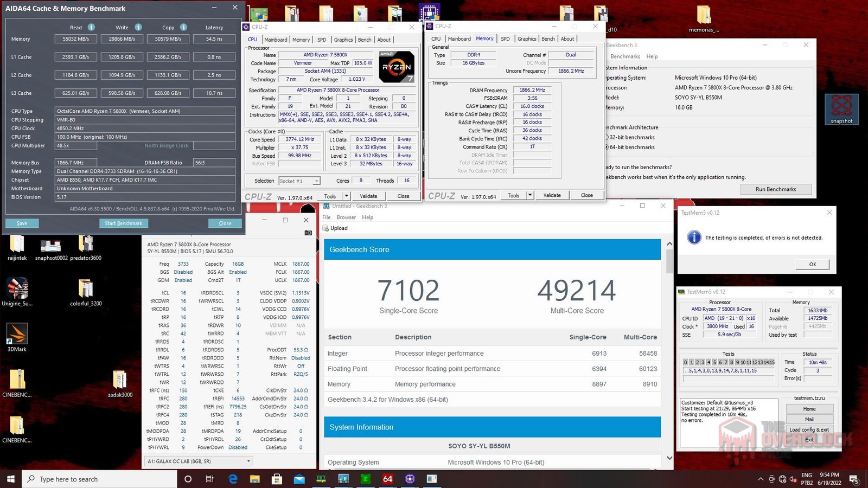Click the Upload icon in Geekbench toolbar
868x488 pixels.
(x=326, y=228)
